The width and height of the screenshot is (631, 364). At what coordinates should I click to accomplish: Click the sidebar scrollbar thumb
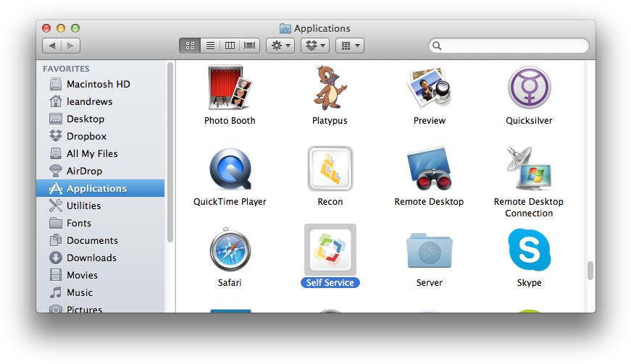pyautogui.click(x=170, y=152)
